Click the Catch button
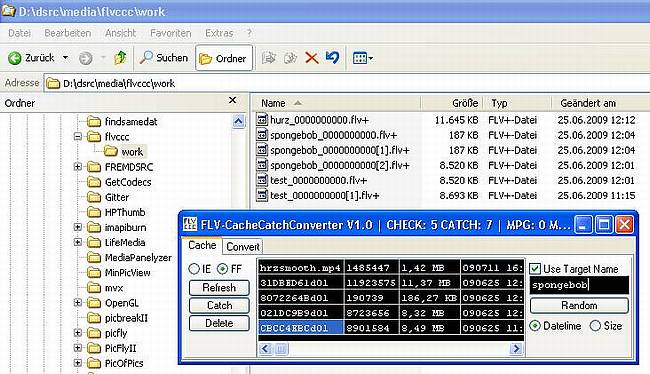Viewport: 650px width, 374px height. coord(219,305)
